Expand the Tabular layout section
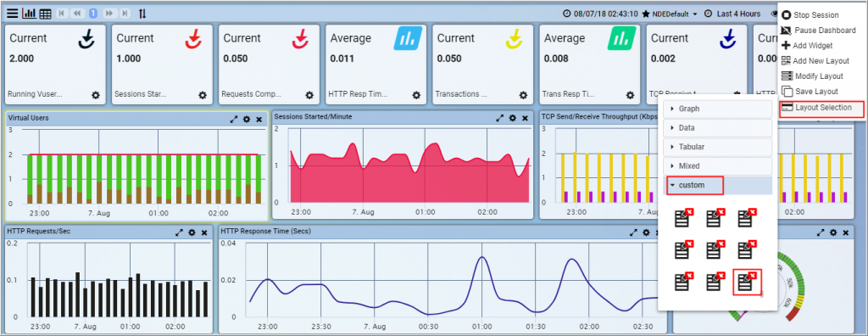Image resolution: width=868 pixels, height=336 pixels. click(717, 147)
